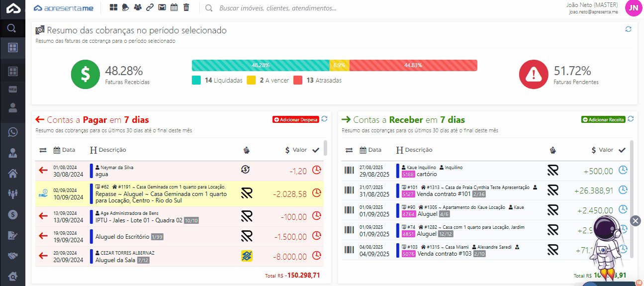Open the calendar icon in top toolbar
Image resolution: width=644 pixels, height=286 pixels.
tap(174, 7)
